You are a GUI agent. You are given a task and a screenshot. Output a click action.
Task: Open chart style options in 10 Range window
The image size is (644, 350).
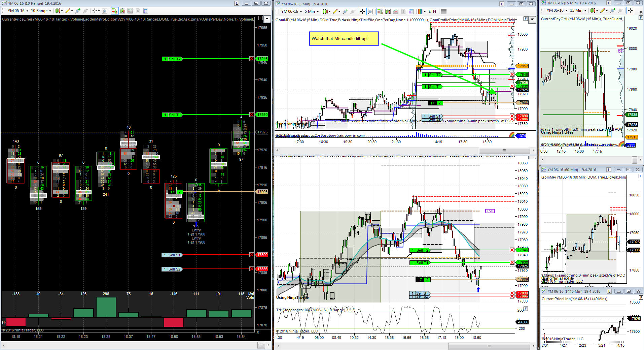pos(58,11)
